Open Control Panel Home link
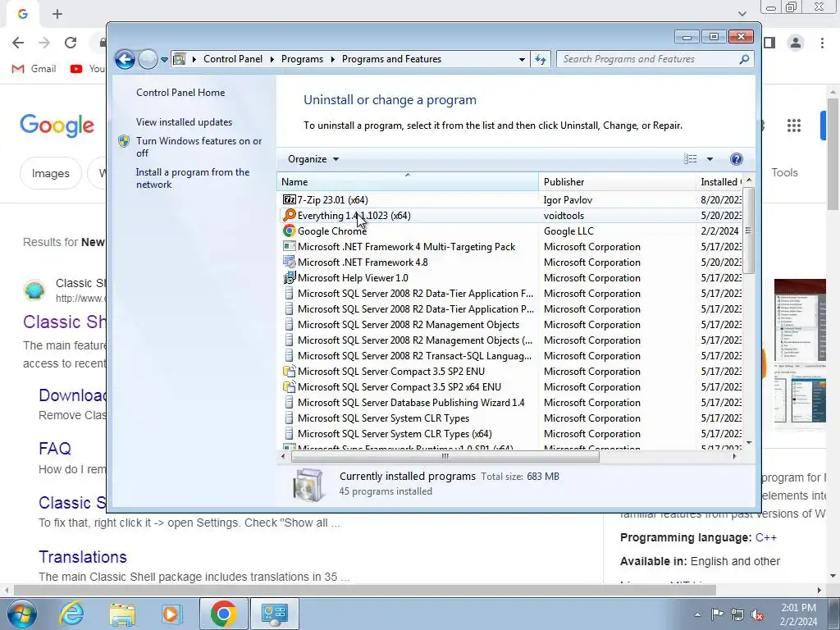This screenshot has height=630, width=840. 180,93
